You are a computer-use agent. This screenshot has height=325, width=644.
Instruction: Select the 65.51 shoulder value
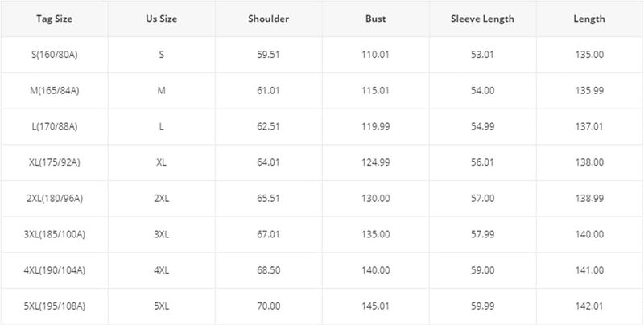[x=268, y=198]
